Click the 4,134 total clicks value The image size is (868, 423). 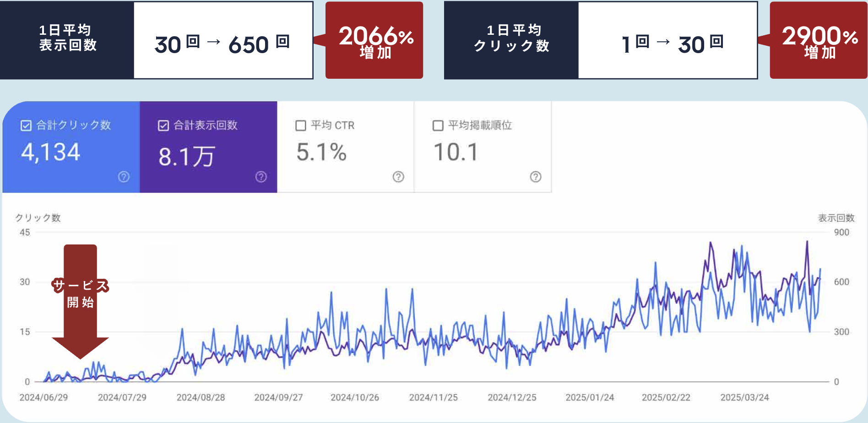point(51,152)
